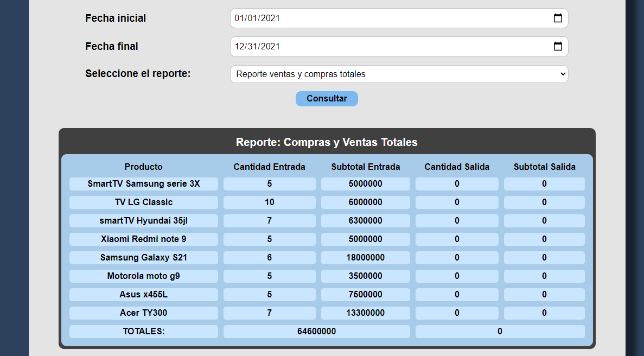Click the smartTV Hyundai 35jl product cell
This screenshot has width=644, height=356.
(143, 221)
